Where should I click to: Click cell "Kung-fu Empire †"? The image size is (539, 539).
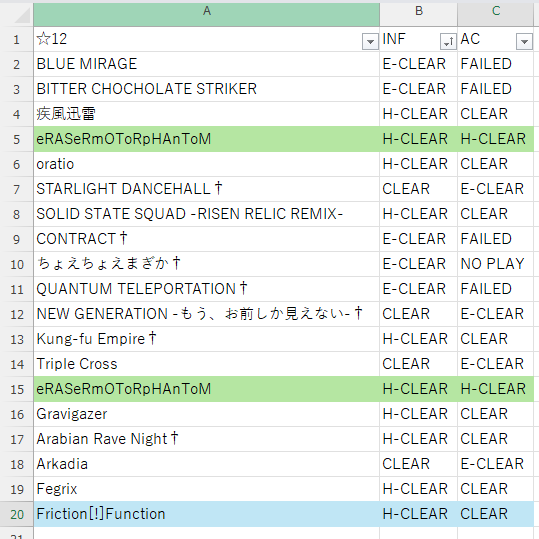point(207,339)
